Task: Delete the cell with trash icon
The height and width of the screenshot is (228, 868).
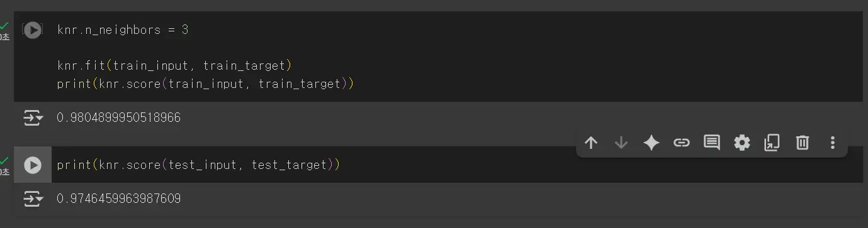Action: pyautogui.click(x=803, y=143)
